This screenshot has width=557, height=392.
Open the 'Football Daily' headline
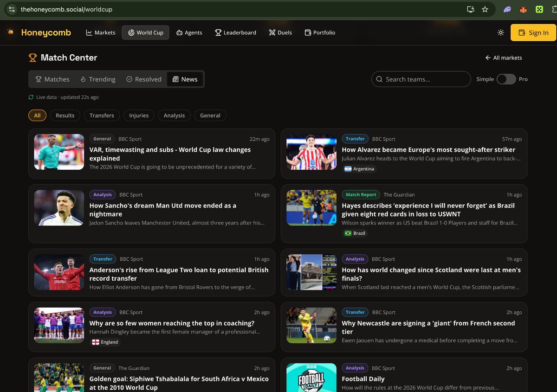point(363,379)
